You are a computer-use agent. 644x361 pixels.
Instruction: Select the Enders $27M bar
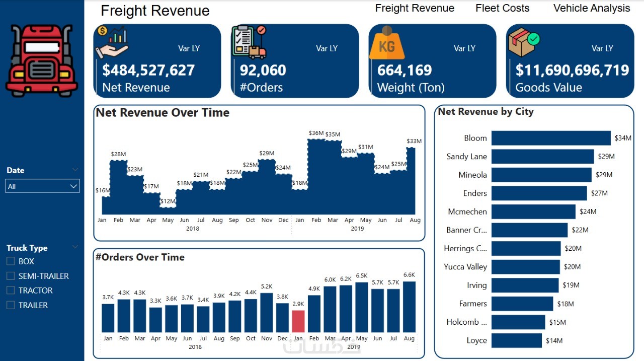coord(539,193)
